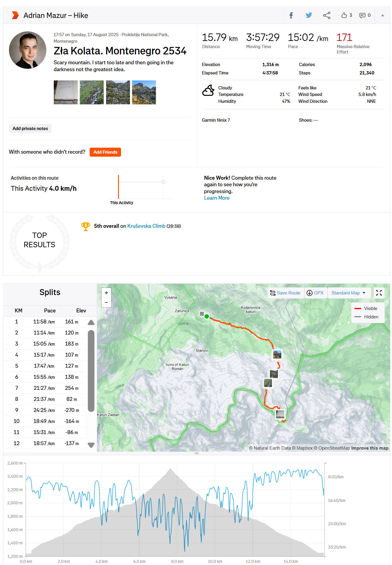Viewport: 392px width, 565px height.
Task: Open the share options icon
Action: point(327,15)
